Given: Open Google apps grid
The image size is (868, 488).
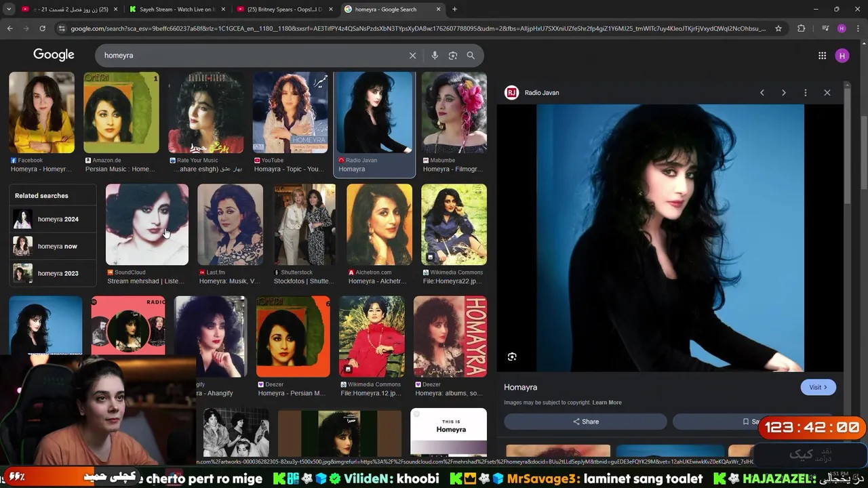Looking at the screenshot, I should coord(822,56).
